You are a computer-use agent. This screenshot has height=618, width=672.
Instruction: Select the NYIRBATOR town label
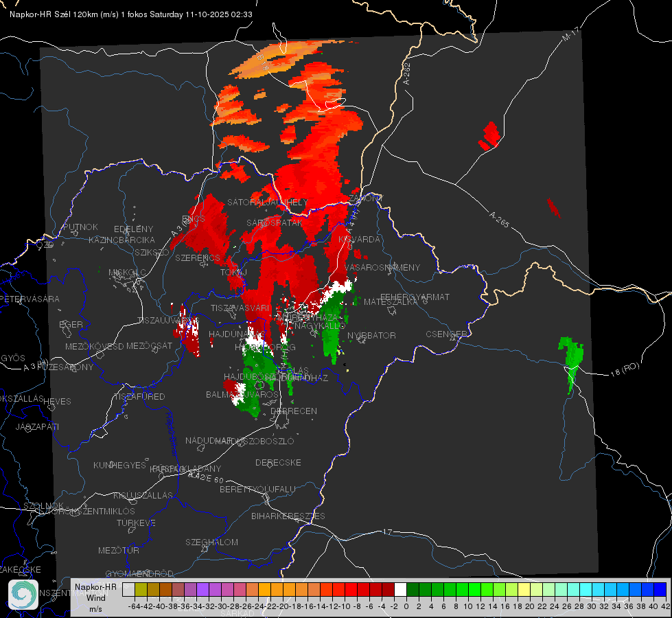point(371,335)
